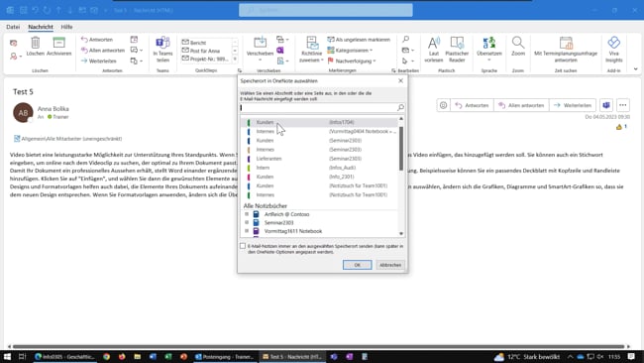Send to OneNote via purple ribbon icon
This screenshot has width=644, height=363.
(x=280, y=51)
